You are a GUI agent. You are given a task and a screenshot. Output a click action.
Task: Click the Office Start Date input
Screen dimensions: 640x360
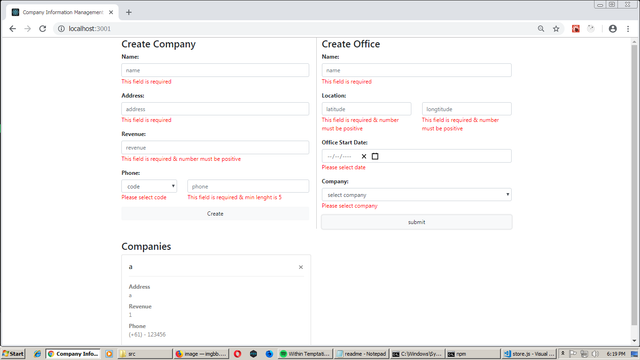tap(416, 156)
